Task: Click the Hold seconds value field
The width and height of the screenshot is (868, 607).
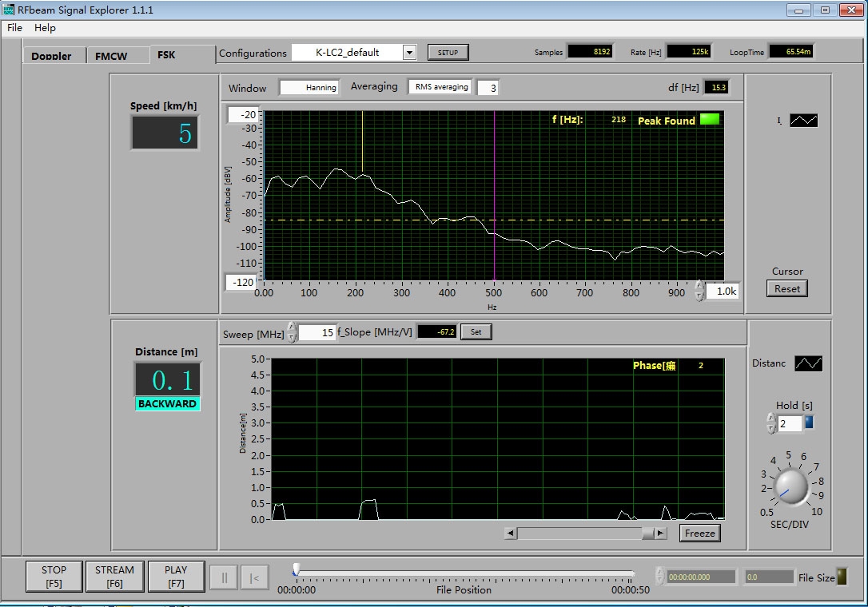Action: coord(790,424)
